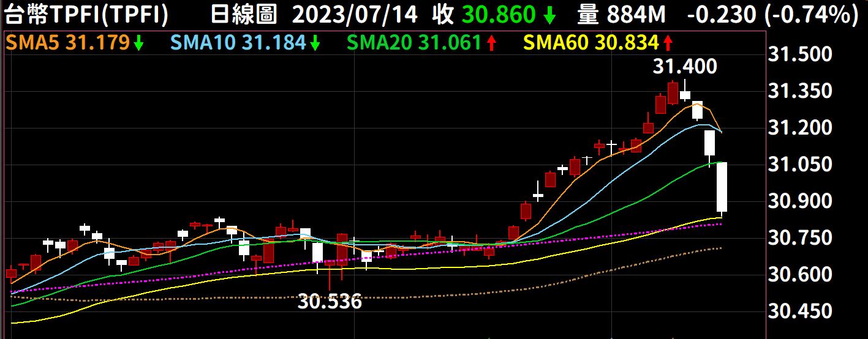
Task: Click the red up arrow next to SMA20
Action: [x=491, y=43]
